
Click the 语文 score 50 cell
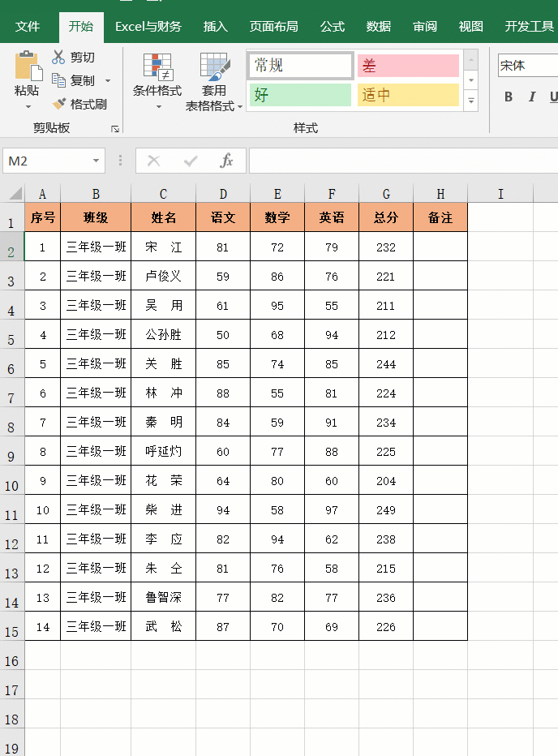(223, 335)
